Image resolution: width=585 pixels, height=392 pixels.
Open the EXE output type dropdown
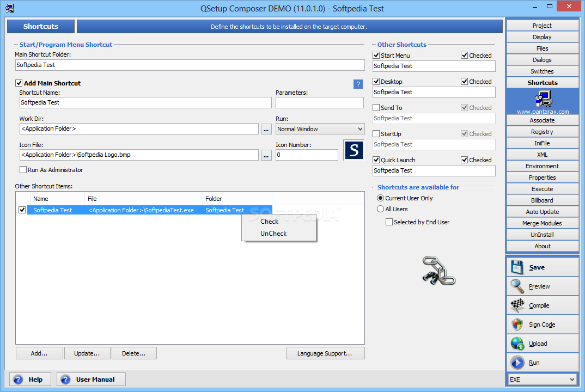[x=542, y=379]
